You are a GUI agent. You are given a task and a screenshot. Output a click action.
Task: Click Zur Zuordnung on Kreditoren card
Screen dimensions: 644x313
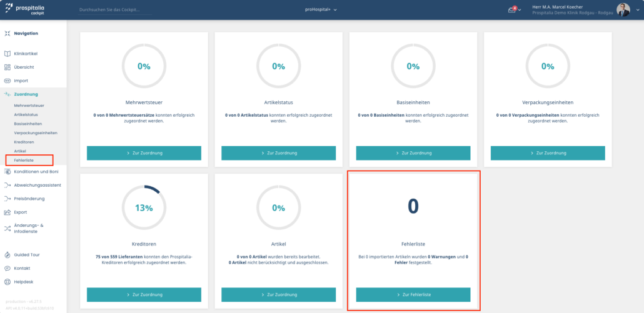144,294
